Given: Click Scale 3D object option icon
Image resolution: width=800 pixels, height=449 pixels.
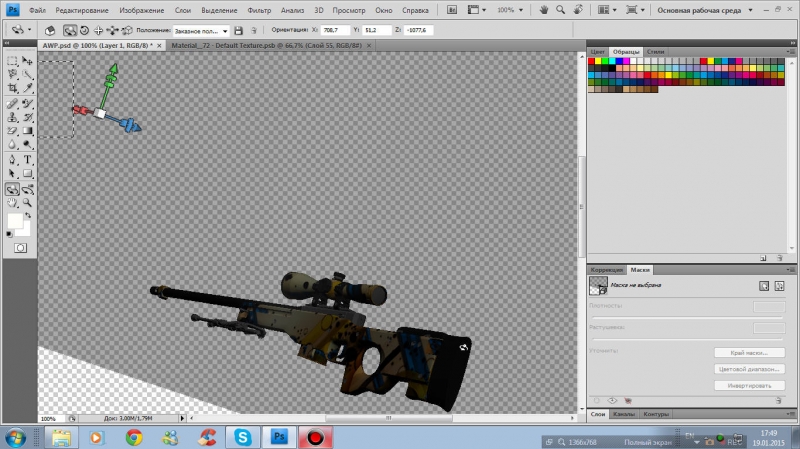Looking at the screenshot, I should coord(127,31).
